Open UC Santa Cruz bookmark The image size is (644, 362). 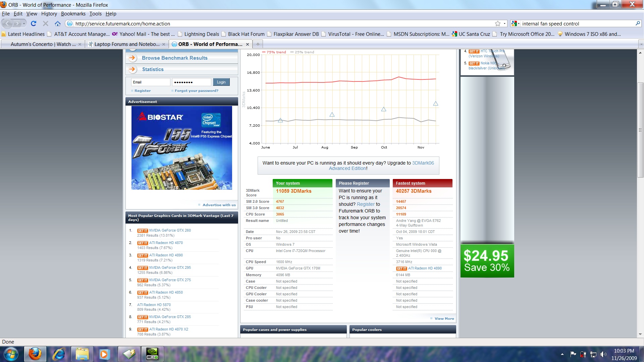[471, 34]
